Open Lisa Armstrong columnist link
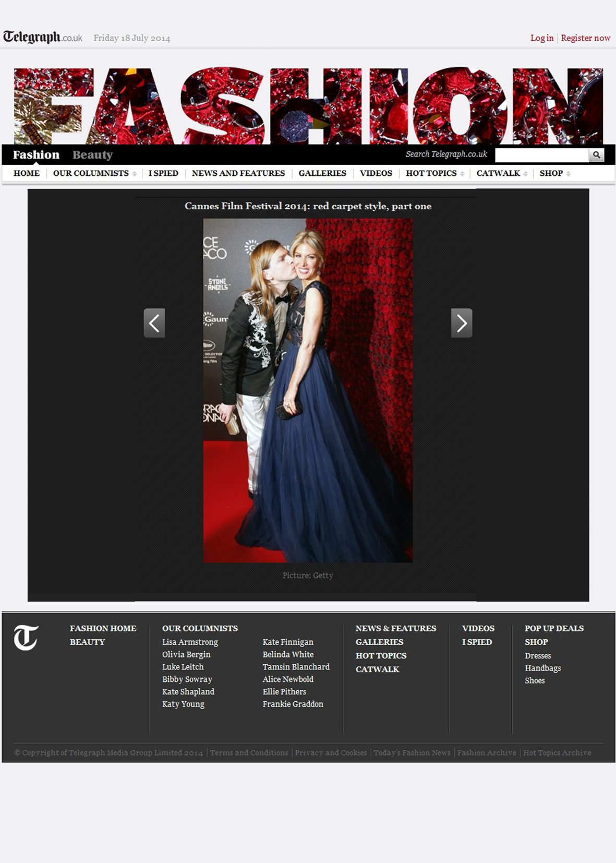Screen dimensions: 616x863 [190, 642]
